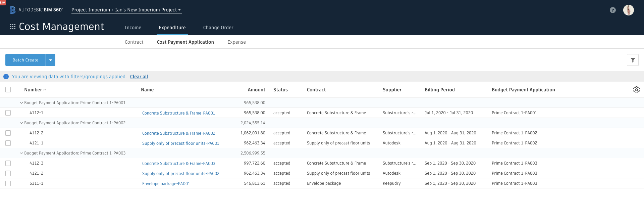The width and height of the screenshot is (644, 219).
Task: Open the module switcher grid icon
Action: click(13, 27)
